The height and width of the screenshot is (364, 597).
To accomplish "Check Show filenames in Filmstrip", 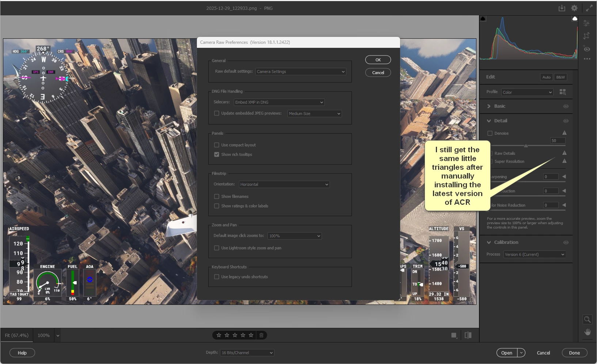I will pyautogui.click(x=217, y=196).
